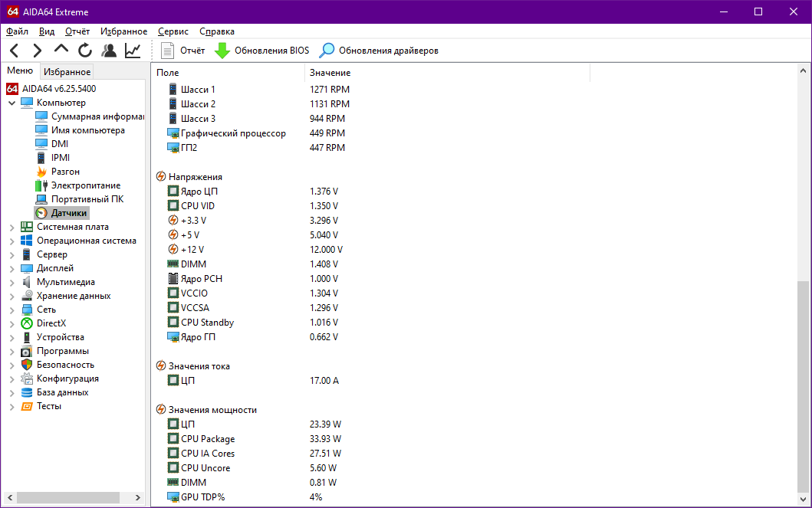The width and height of the screenshot is (812, 508).
Task: Go back with the left arrow toolbar icon
Action: (x=15, y=50)
